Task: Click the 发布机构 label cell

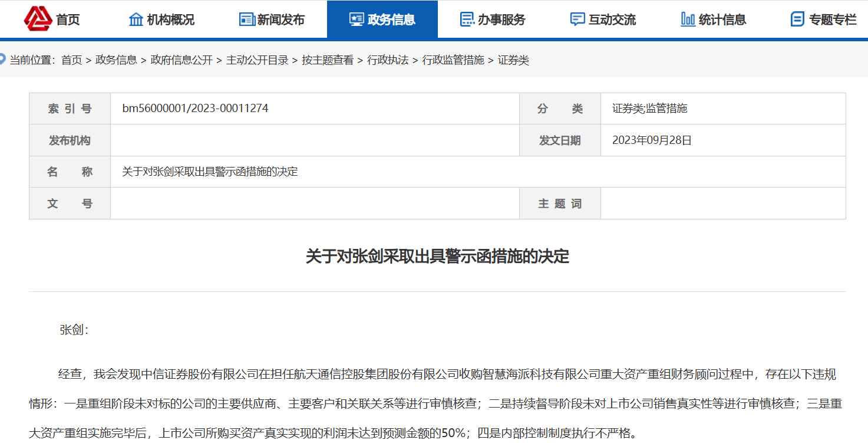Action: pos(70,140)
